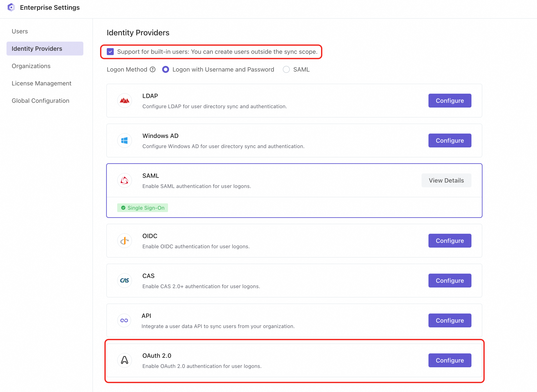
Task: Click the Enterprise Settings app logo
Action: pyautogui.click(x=11, y=7)
